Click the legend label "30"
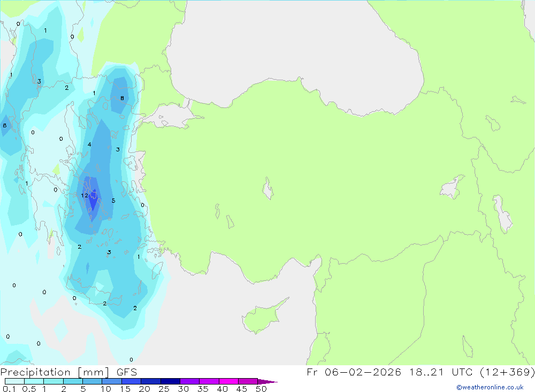This screenshot has width=535, height=392. [183, 389]
